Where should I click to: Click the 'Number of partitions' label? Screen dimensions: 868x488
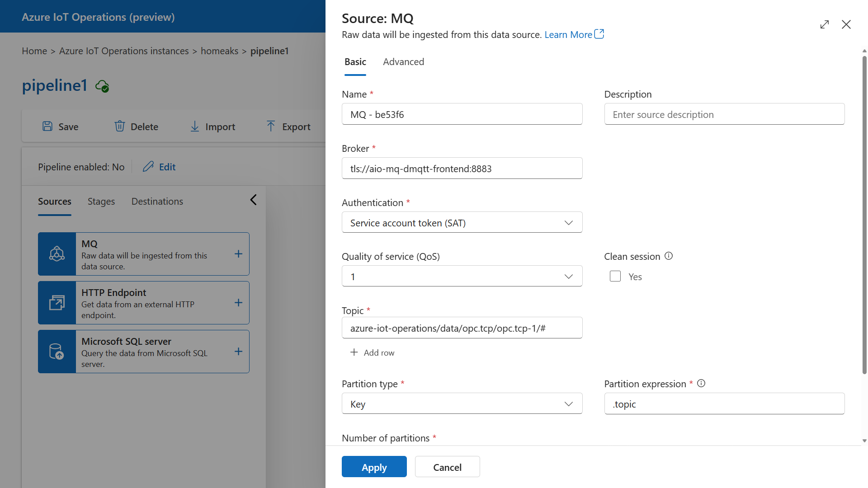(386, 438)
